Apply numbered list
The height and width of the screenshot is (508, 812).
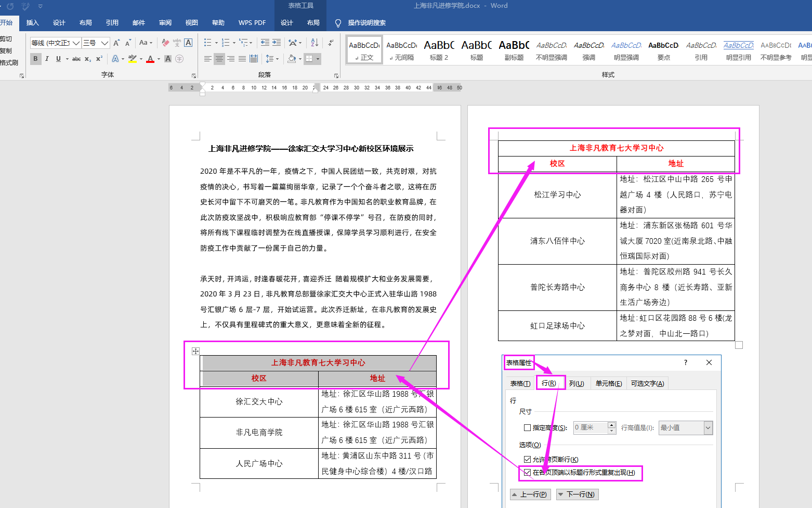pos(226,43)
